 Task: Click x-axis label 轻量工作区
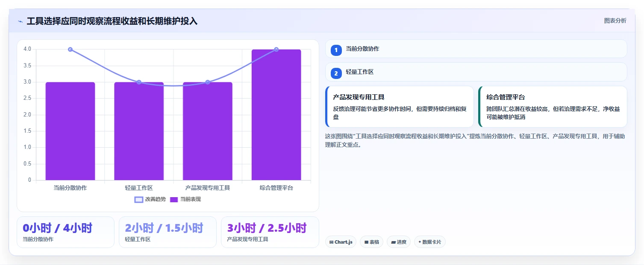pos(139,188)
